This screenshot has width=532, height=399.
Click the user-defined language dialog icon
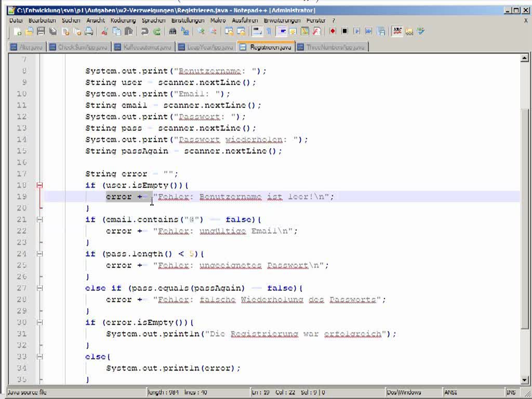(x=293, y=32)
